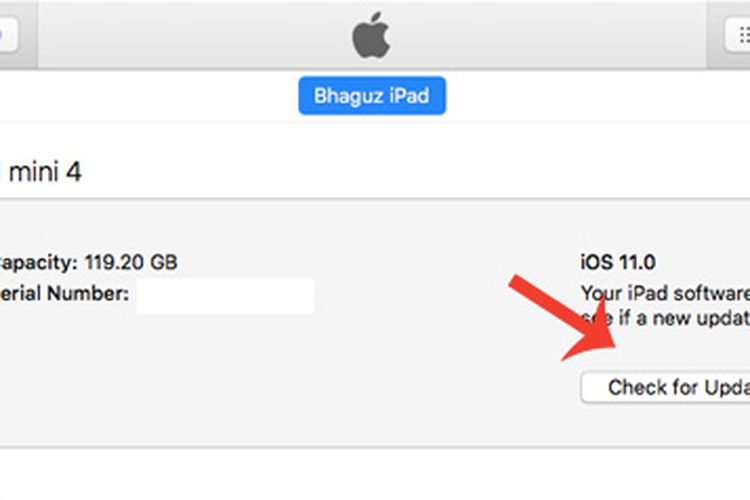This screenshot has width=750, height=500.
Task: Click the 'Your iPad software' description line
Action: pos(665,293)
